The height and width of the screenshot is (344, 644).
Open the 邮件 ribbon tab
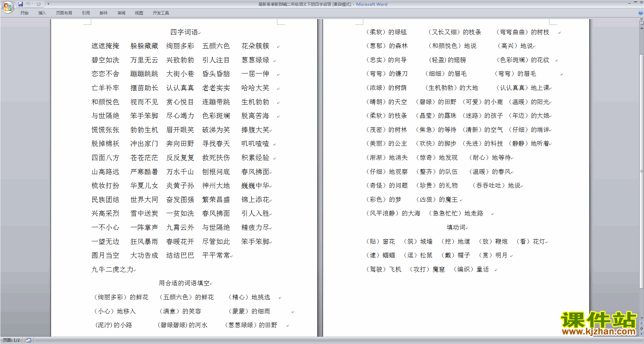coord(104,13)
